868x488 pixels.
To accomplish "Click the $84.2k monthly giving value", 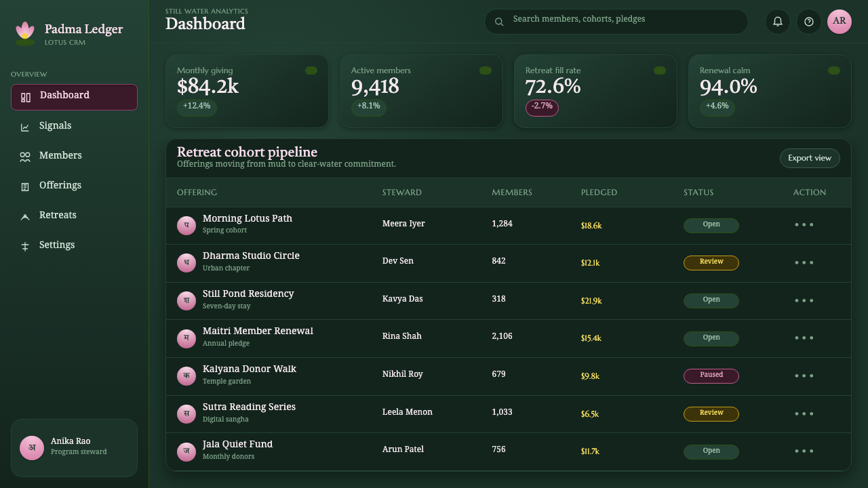I will pos(208,87).
